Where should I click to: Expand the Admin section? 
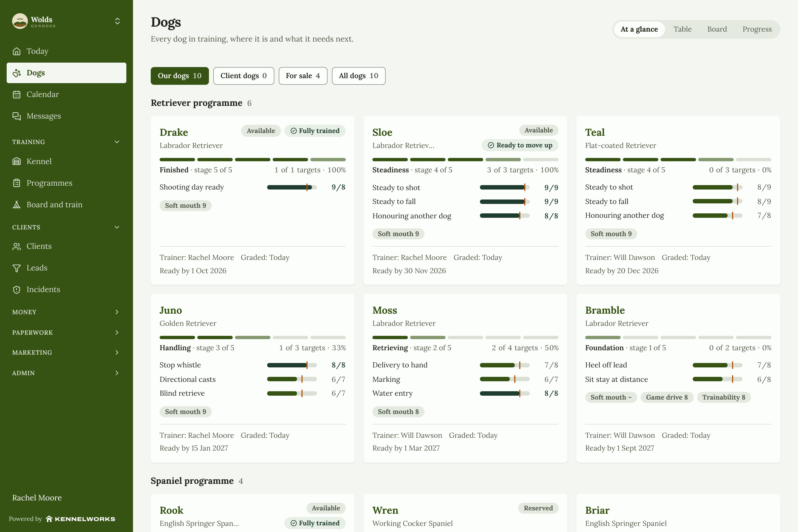click(117, 373)
